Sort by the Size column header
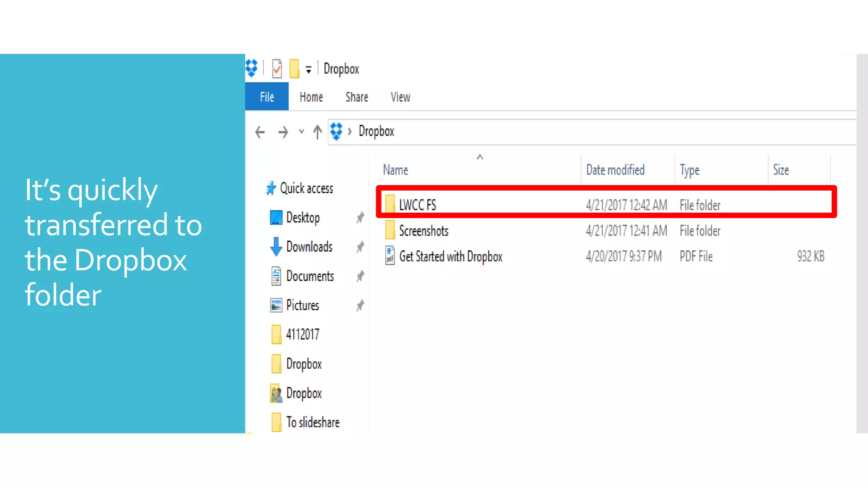This screenshot has height=488, width=868. [x=781, y=170]
